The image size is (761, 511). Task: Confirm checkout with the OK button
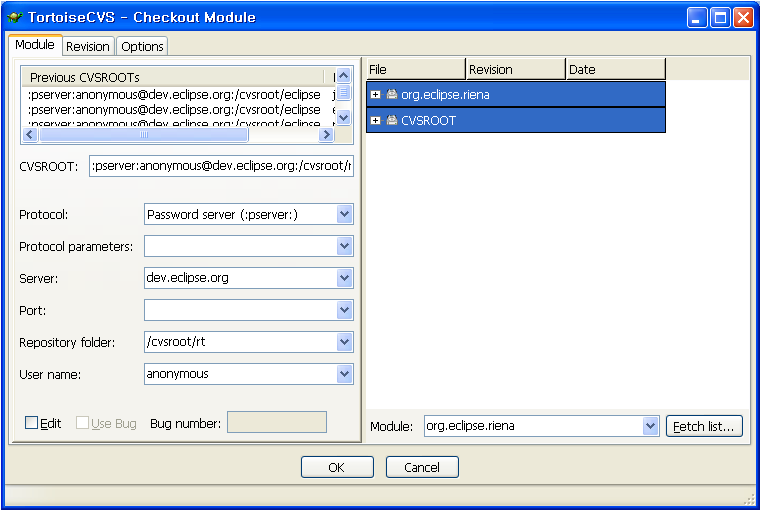[337, 467]
